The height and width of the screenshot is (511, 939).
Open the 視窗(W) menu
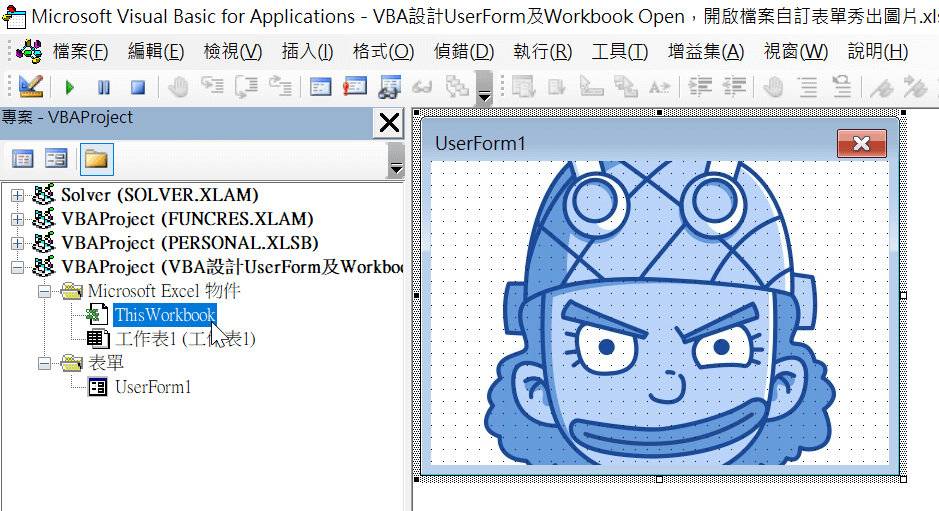796,52
